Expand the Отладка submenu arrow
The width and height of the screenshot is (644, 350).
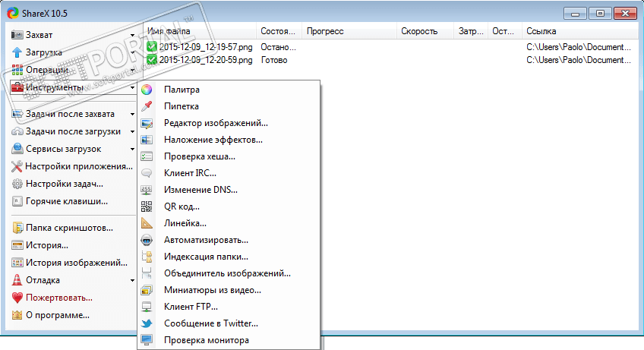point(132,281)
